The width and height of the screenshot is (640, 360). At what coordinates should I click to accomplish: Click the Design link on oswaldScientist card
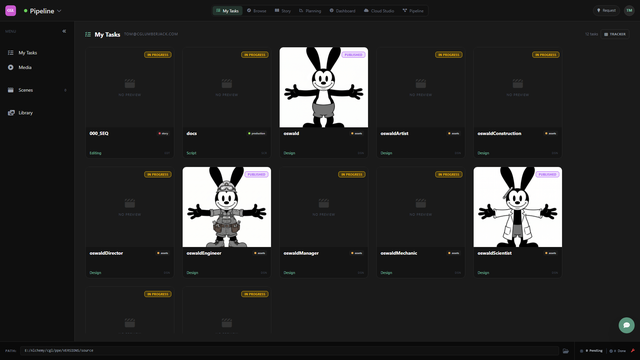tap(483, 273)
